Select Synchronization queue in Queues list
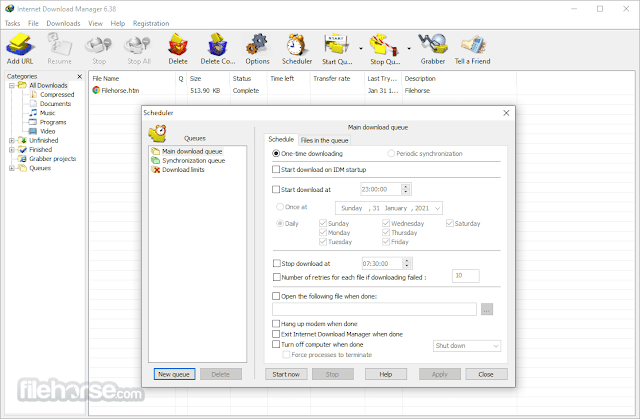This screenshot has height=419, width=640. [193, 160]
